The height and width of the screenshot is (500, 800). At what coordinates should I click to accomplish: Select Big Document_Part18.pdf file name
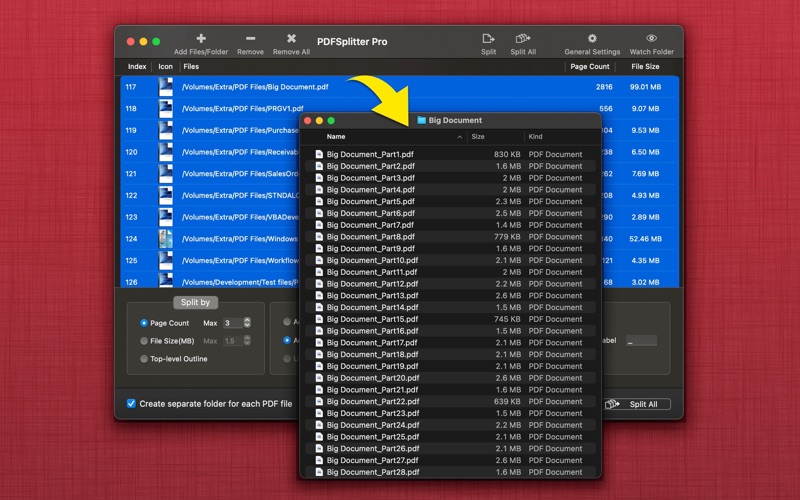[x=372, y=354]
